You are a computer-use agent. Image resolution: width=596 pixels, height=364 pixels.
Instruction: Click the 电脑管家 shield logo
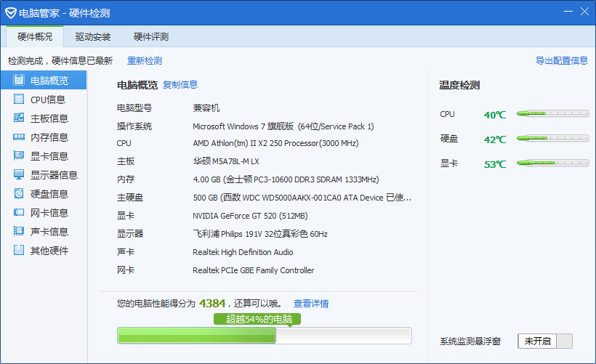tap(11, 13)
